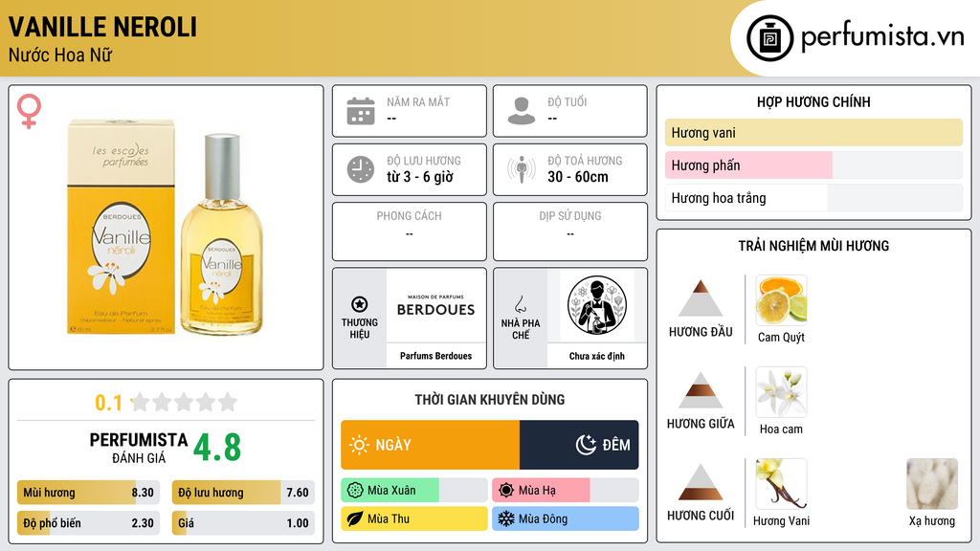This screenshot has width=980, height=551.
Task: Click the Mùa Thu leaf icon
Action: click(x=355, y=518)
